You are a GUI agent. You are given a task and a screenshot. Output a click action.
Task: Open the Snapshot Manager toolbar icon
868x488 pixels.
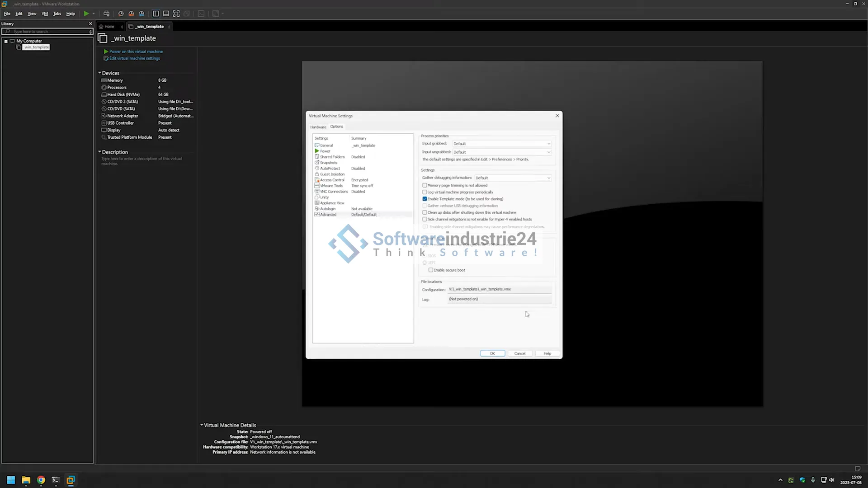click(142, 14)
